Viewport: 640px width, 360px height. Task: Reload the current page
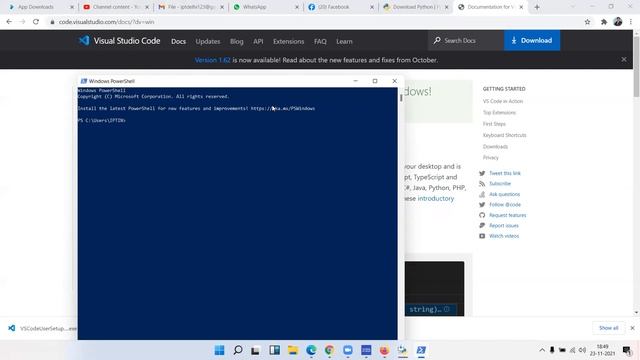pyautogui.click(x=36, y=22)
